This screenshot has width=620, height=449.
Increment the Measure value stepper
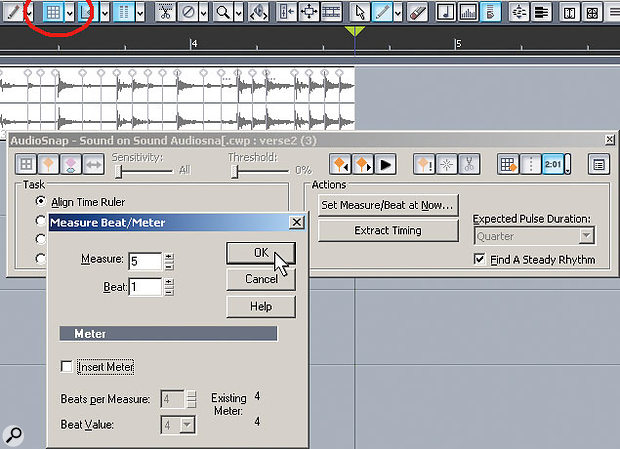point(169,257)
